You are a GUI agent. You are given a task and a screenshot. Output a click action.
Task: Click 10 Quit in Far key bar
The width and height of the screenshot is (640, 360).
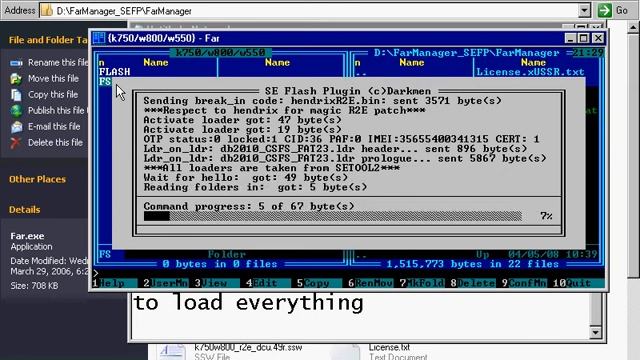[x=578, y=283]
